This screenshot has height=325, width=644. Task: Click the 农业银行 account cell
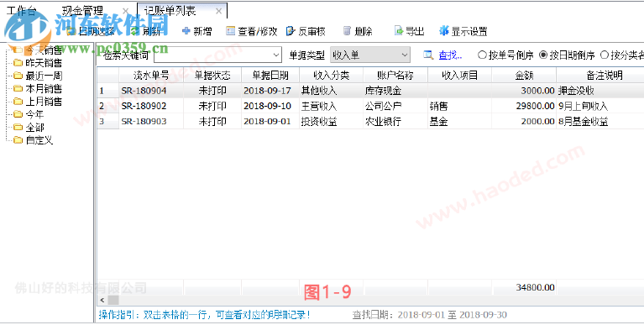click(x=395, y=122)
